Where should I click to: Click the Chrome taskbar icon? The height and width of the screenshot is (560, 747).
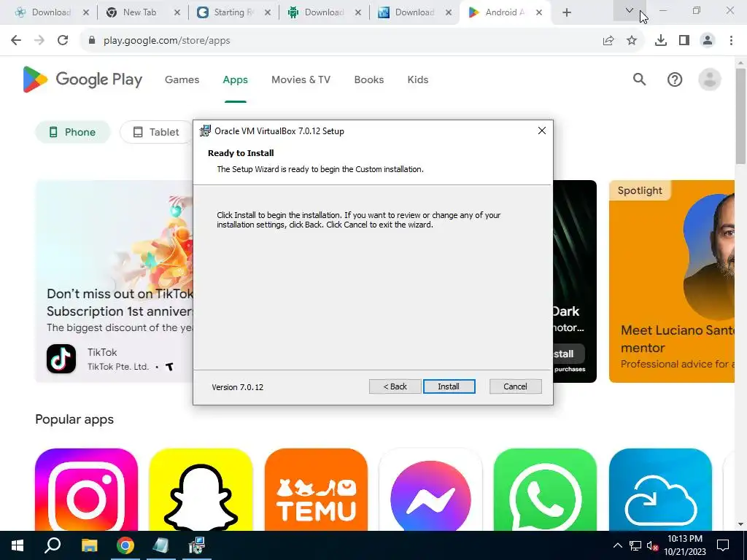point(125,545)
